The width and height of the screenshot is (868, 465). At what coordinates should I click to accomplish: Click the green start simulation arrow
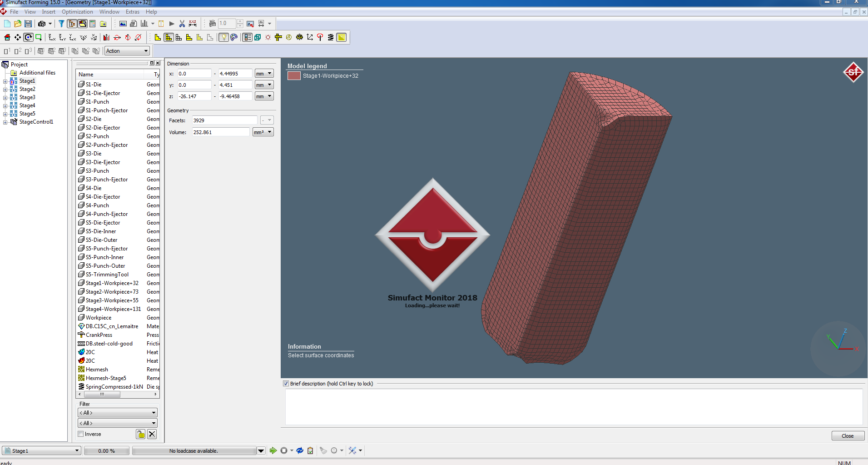tap(273, 450)
